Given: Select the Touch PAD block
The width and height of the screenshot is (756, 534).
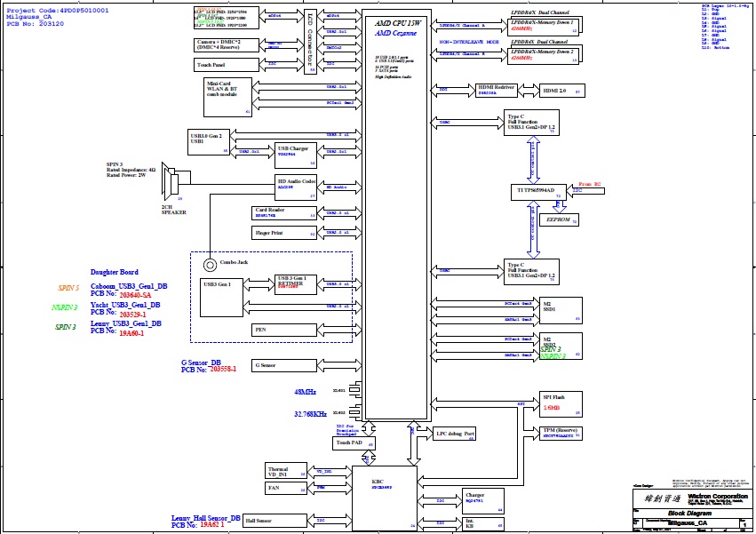Looking at the screenshot, I should (354, 442).
